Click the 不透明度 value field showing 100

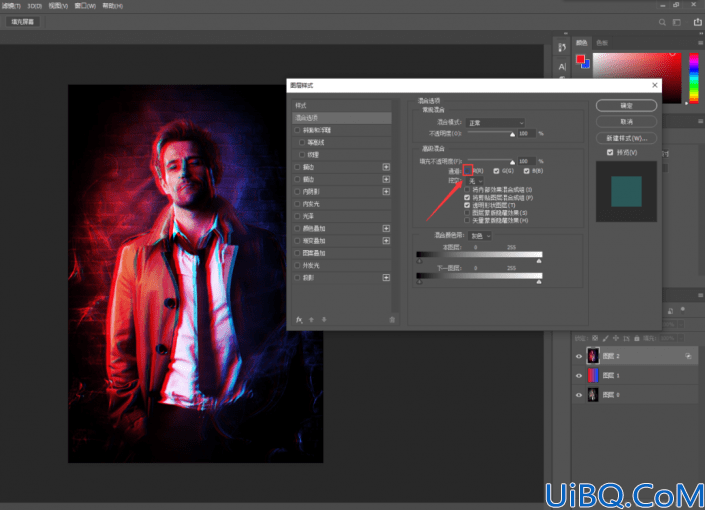526,134
